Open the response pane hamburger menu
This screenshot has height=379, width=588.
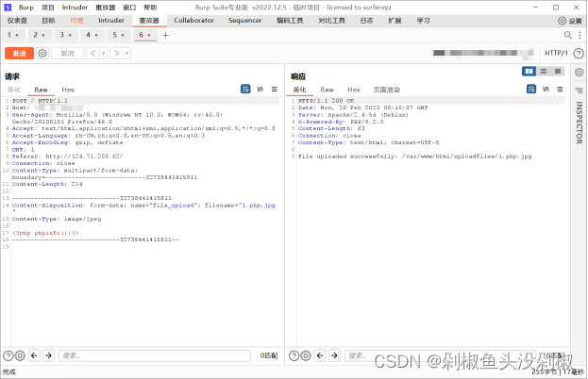(561, 89)
